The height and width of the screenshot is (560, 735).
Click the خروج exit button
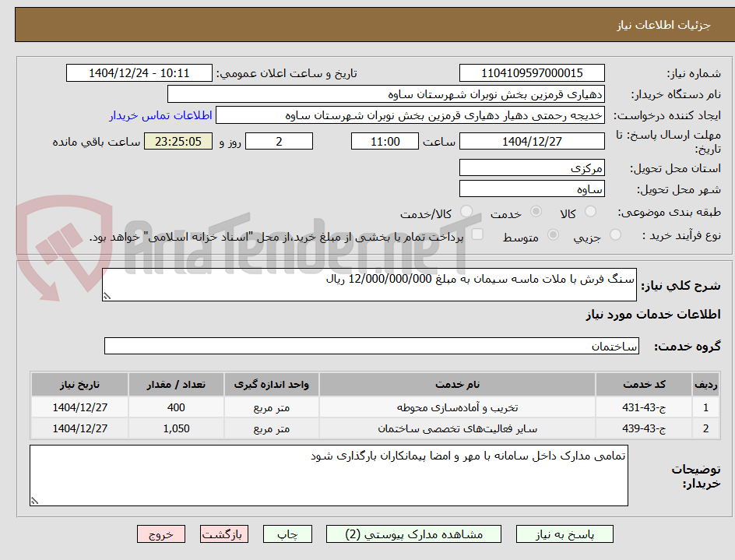[161, 534]
